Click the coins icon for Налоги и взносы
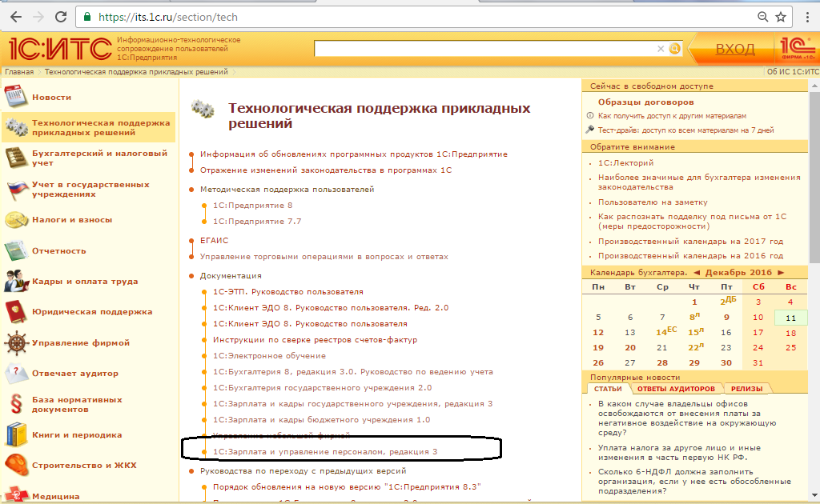 [x=16, y=220]
